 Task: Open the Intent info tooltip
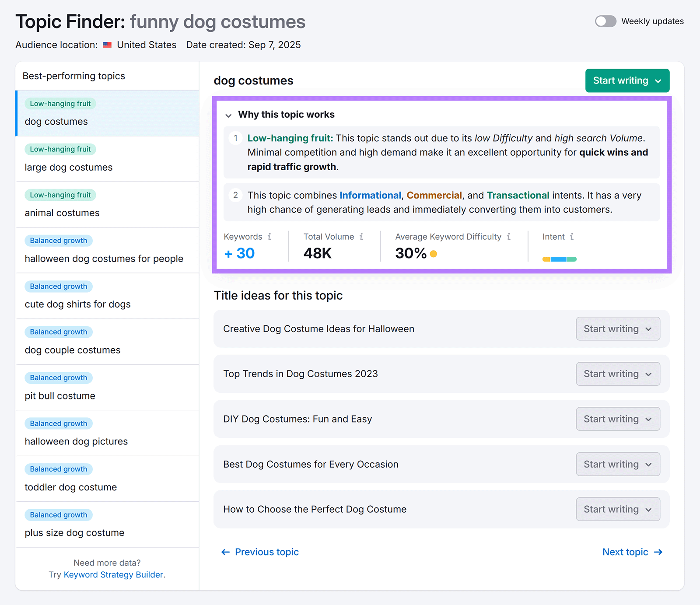coord(572,236)
